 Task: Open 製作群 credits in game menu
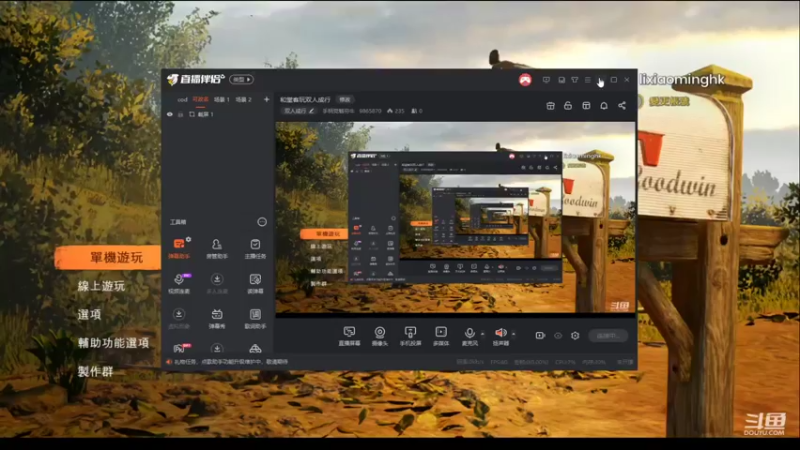(x=95, y=371)
